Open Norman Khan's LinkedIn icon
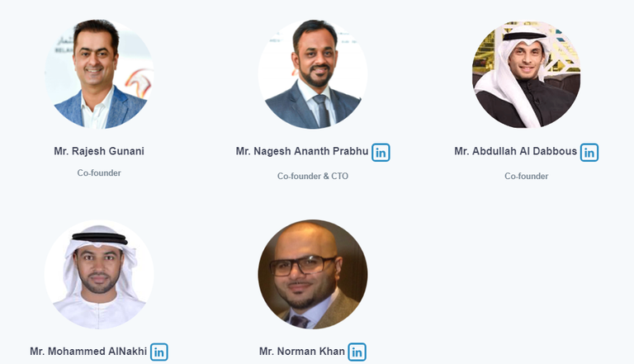 click(x=357, y=352)
